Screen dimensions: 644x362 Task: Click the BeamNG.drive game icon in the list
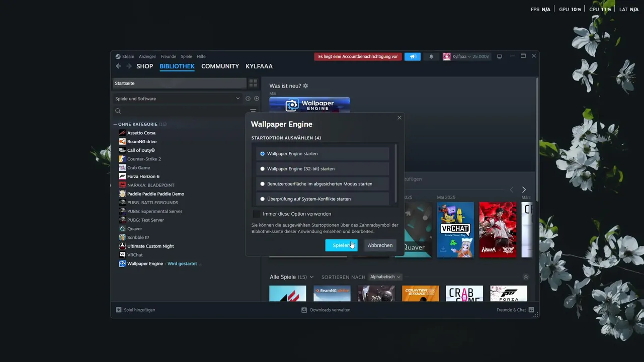point(122,142)
